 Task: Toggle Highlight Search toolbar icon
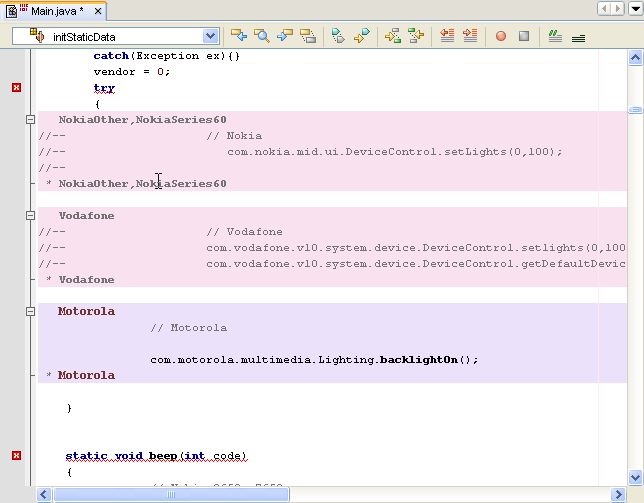coord(308,36)
